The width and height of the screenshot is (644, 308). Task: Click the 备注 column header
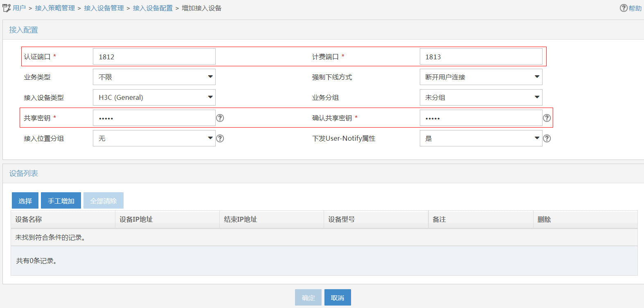click(481, 219)
